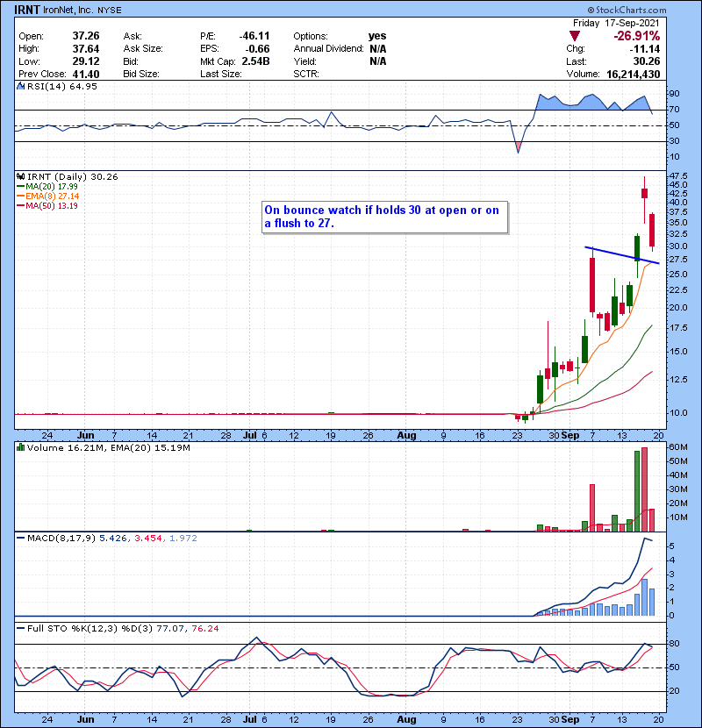Click the StockCharts.com watermark text
This screenshot has width=702, height=728.
tap(627, 10)
